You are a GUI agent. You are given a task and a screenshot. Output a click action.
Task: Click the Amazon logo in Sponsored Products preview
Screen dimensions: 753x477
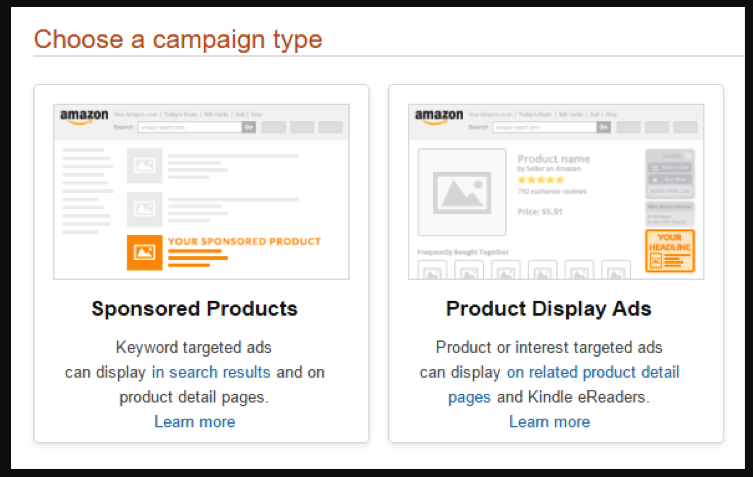84,116
